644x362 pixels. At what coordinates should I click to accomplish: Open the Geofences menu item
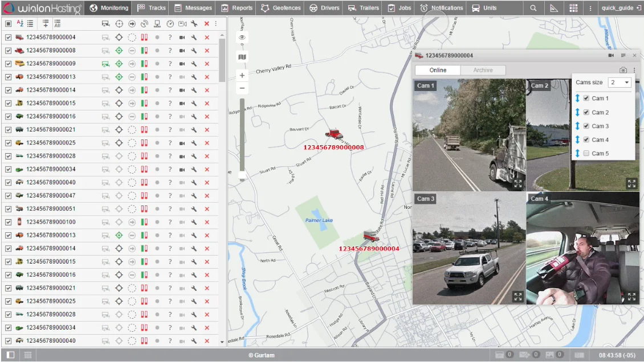280,8
